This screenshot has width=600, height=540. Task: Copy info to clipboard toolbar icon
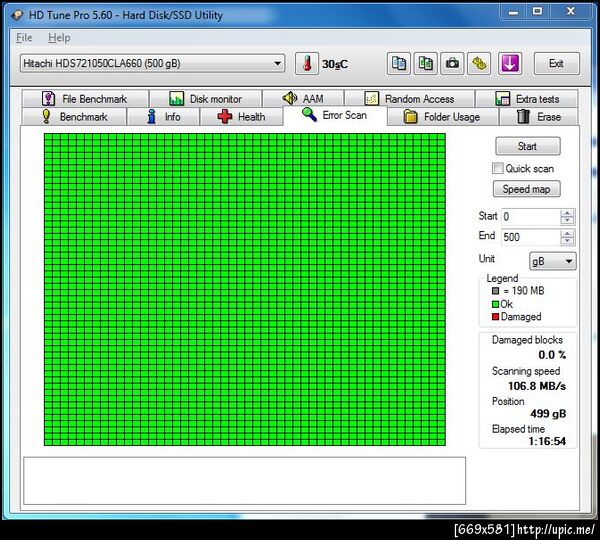point(399,64)
